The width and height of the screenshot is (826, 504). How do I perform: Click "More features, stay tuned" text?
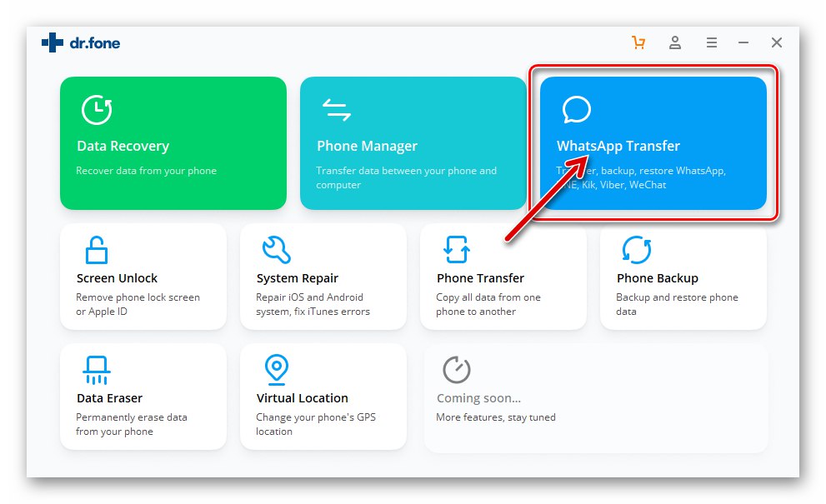pyautogui.click(x=496, y=417)
